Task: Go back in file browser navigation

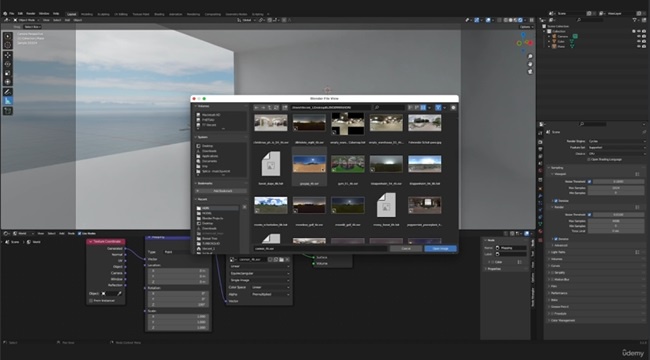Action: point(257,107)
